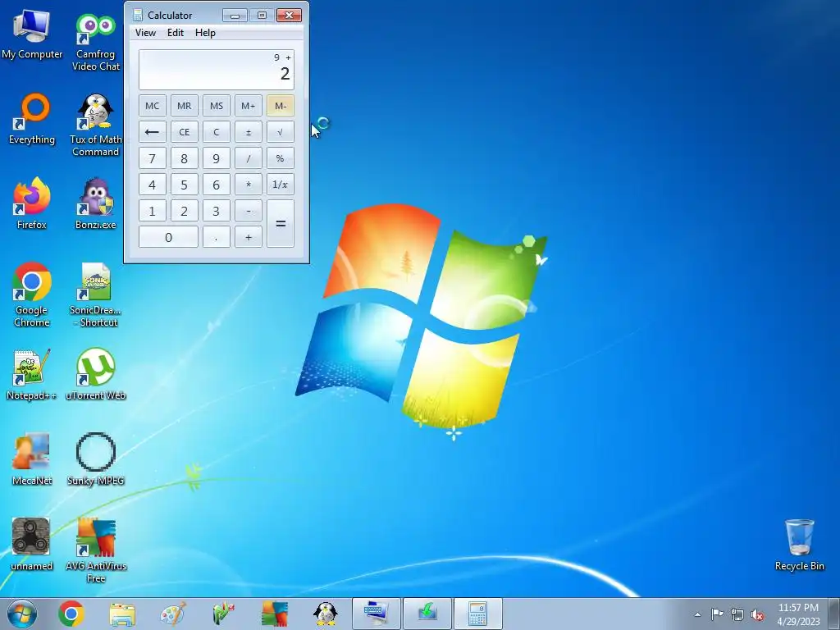Click the Tux penguin taskbar icon

click(325, 614)
